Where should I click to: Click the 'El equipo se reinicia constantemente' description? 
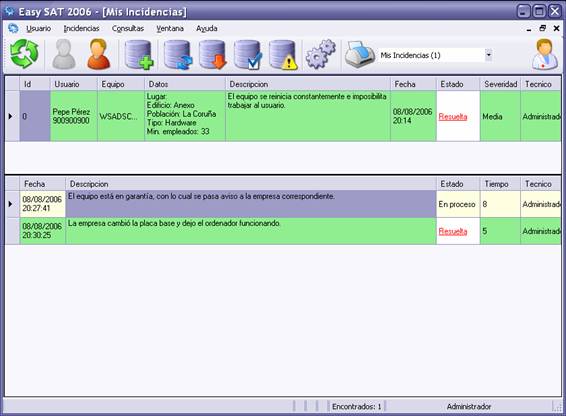308,116
